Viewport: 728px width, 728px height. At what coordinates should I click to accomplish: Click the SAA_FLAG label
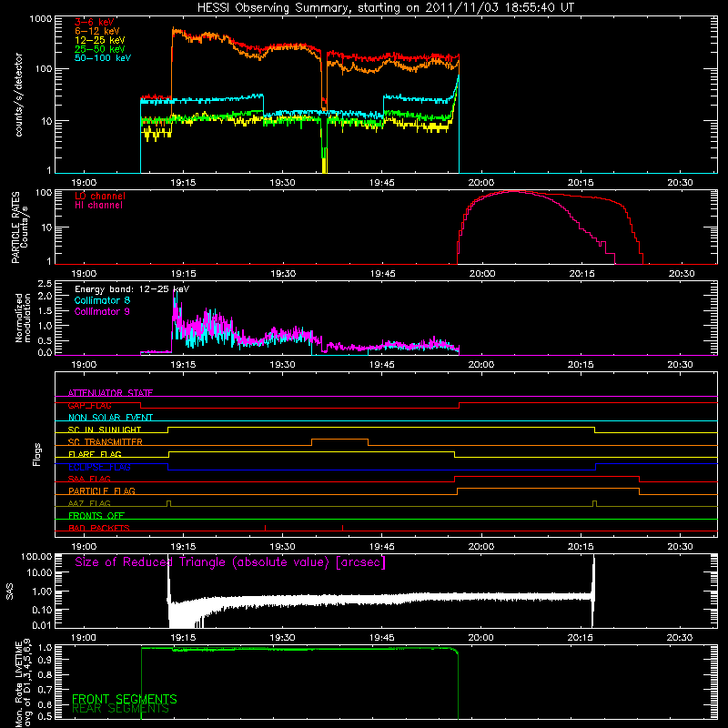89,479
